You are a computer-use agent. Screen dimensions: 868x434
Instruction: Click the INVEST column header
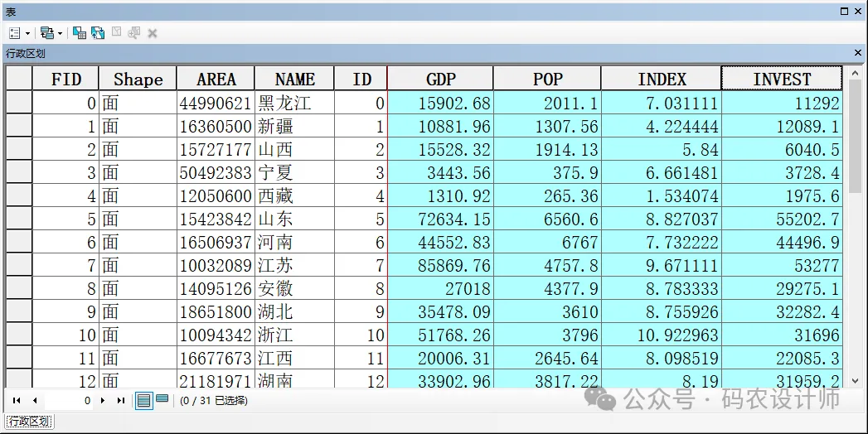(x=781, y=80)
